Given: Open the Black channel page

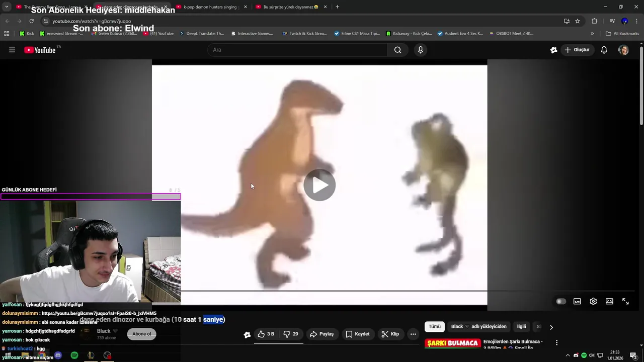Looking at the screenshot, I should click(104, 331).
